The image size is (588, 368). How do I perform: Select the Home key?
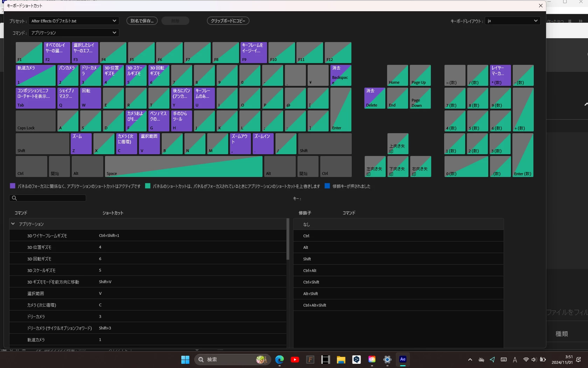click(x=398, y=75)
